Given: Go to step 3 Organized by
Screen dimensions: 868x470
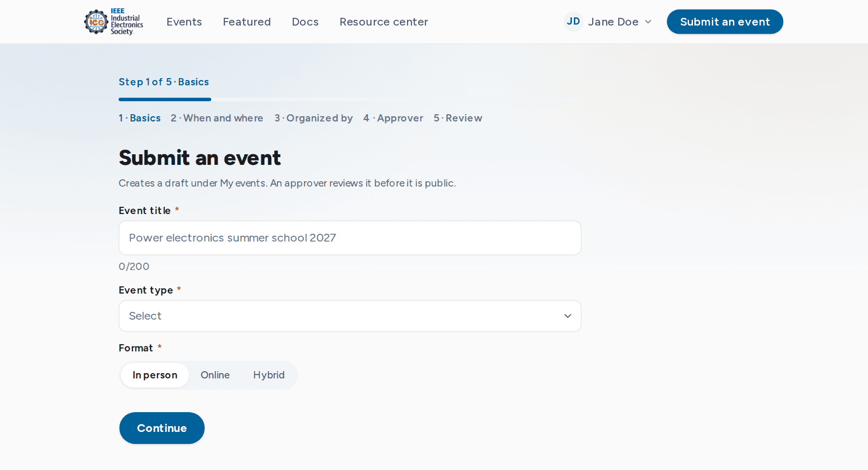Looking at the screenshot, I should (x=313, y=118).
